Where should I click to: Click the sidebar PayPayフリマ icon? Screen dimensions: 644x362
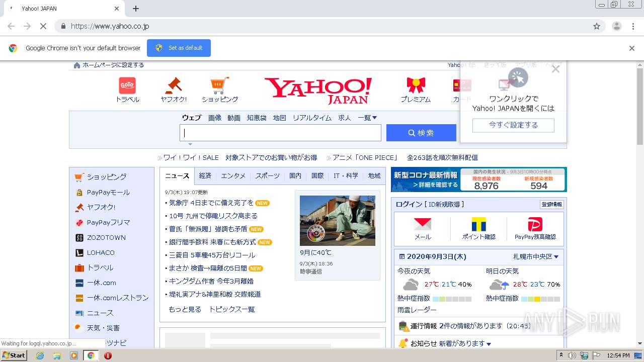point(79,222)
